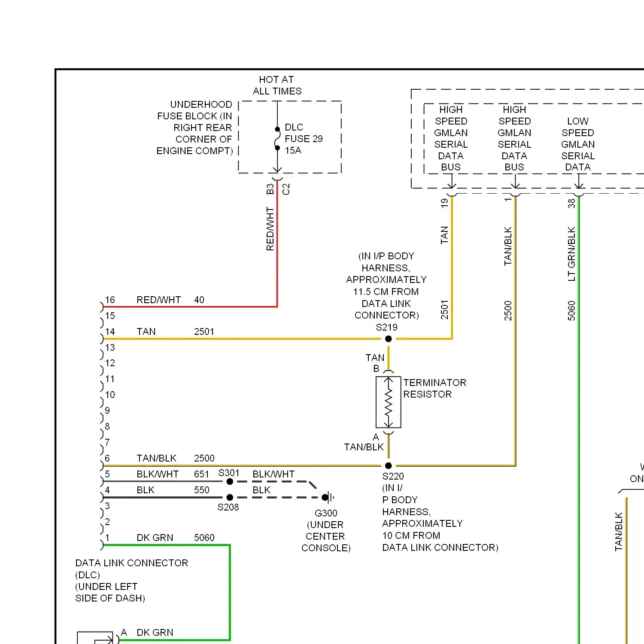Select the S208 splice dot

(x=230, y=497)
